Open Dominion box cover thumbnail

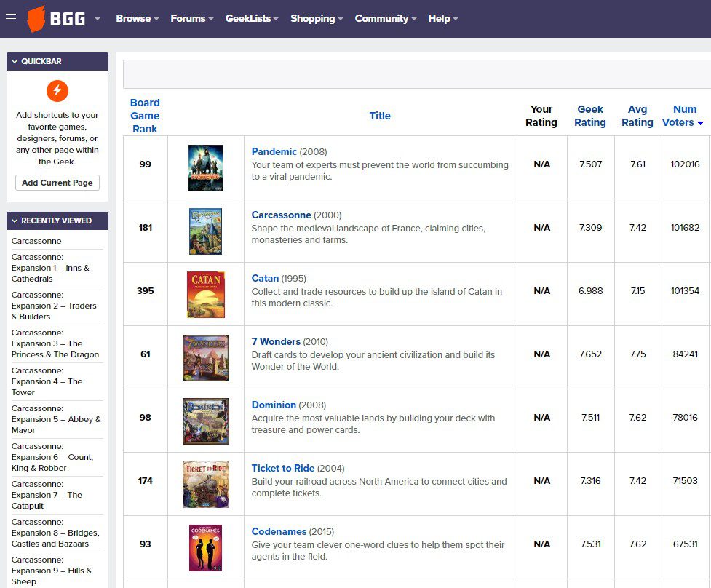pos(206,421)
